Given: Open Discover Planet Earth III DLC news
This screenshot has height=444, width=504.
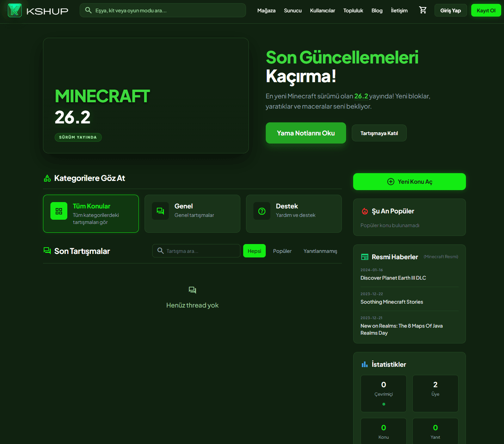Looking at the screenshot, I should 393,278.
